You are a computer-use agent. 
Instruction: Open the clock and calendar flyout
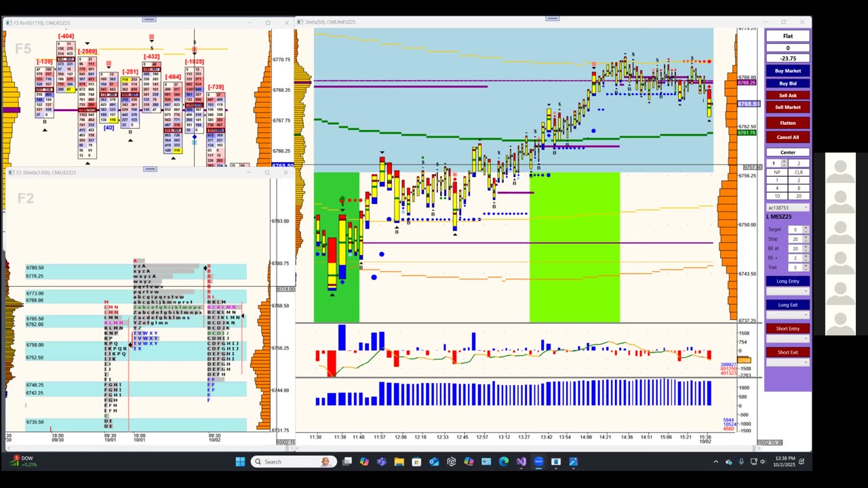click(785, 462)
